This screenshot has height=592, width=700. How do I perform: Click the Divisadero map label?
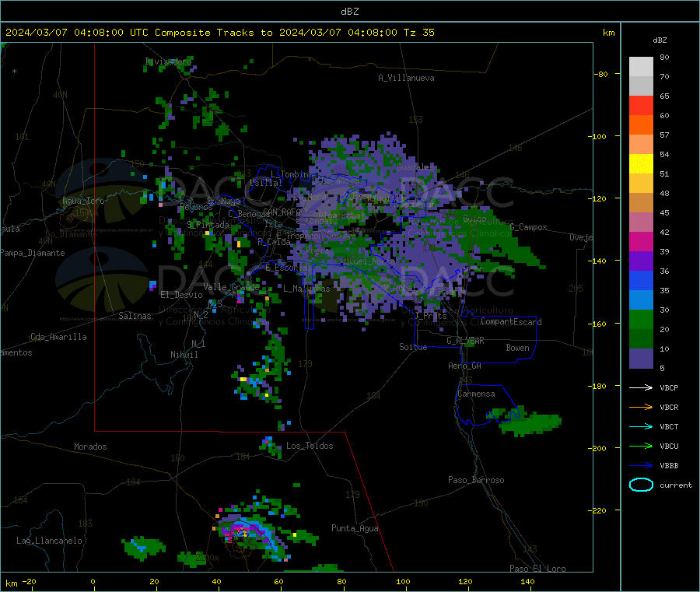tap(168, 61)
